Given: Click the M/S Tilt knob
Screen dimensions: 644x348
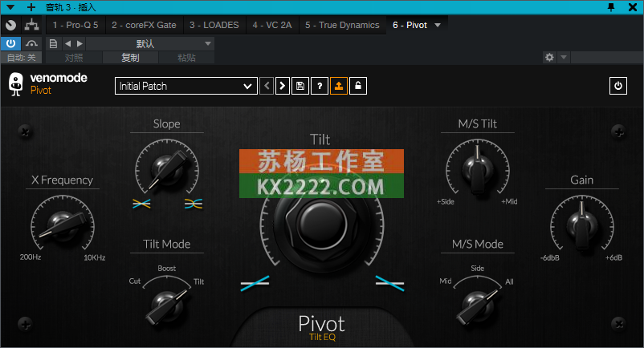Looking at the screenshot, I should coord(478,169).
